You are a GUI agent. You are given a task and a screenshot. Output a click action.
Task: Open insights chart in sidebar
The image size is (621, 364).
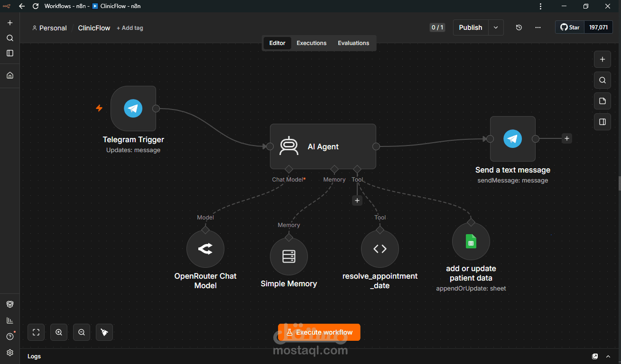(10, 320)
